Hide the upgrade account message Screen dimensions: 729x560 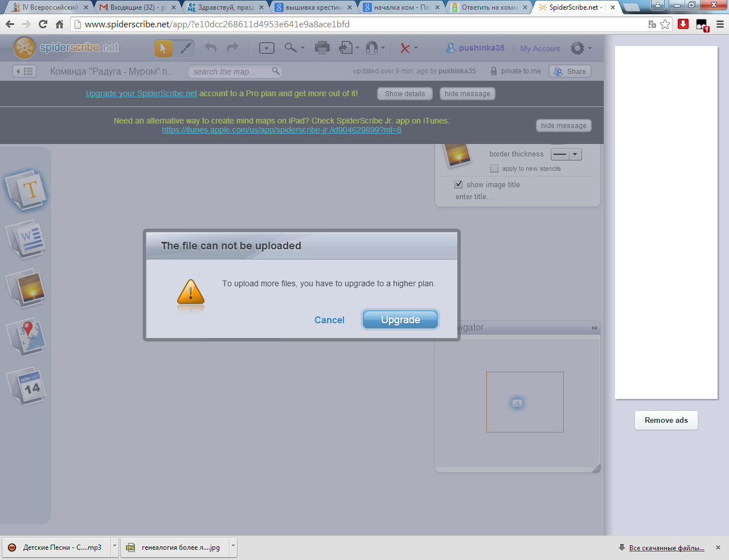coord(467,94)
